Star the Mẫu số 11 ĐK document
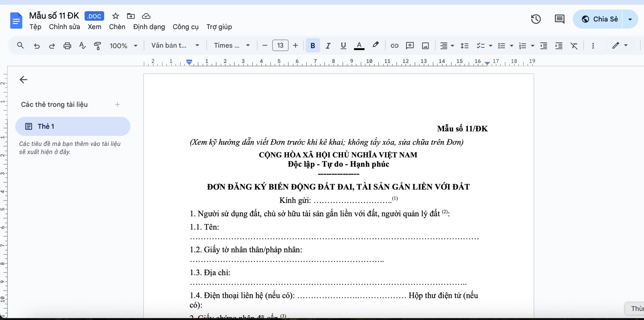 point(115,16)
